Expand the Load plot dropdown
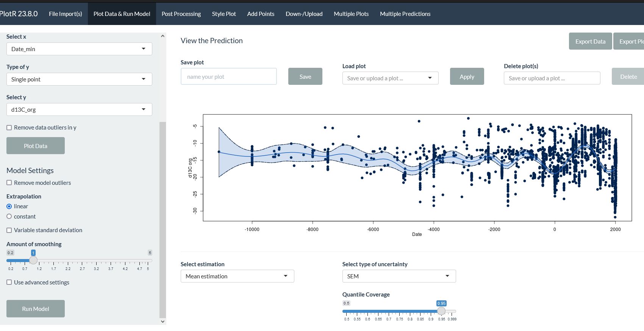 coord(391,78)
